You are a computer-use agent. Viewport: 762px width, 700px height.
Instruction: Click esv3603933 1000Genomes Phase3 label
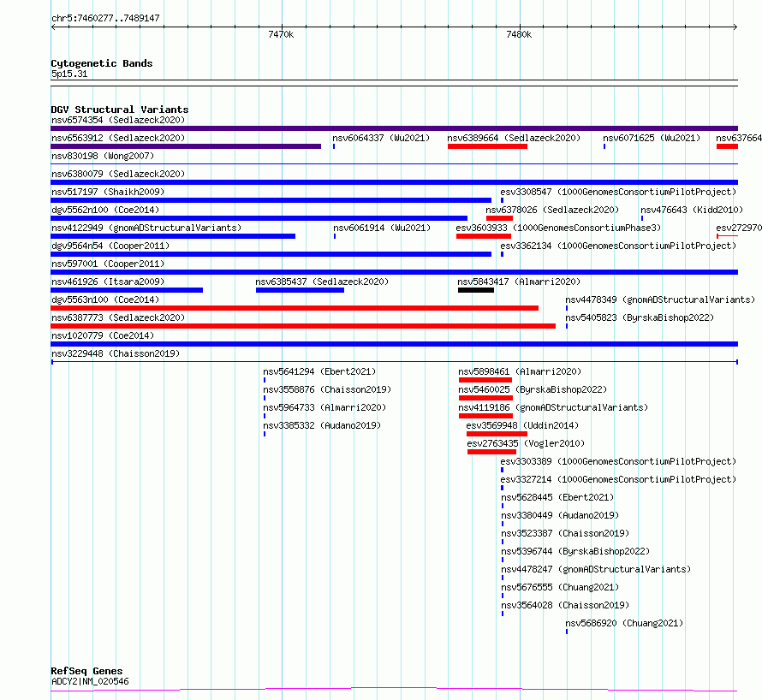click(x=558, y=228)
